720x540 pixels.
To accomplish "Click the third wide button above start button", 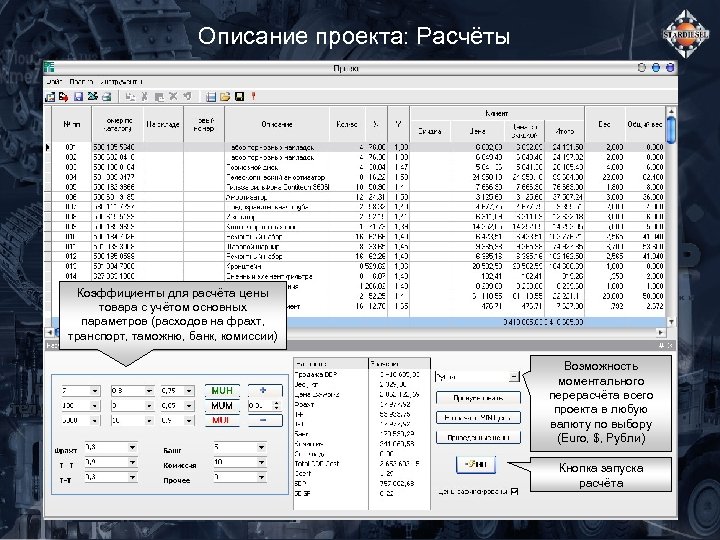I will pos(478,438).
